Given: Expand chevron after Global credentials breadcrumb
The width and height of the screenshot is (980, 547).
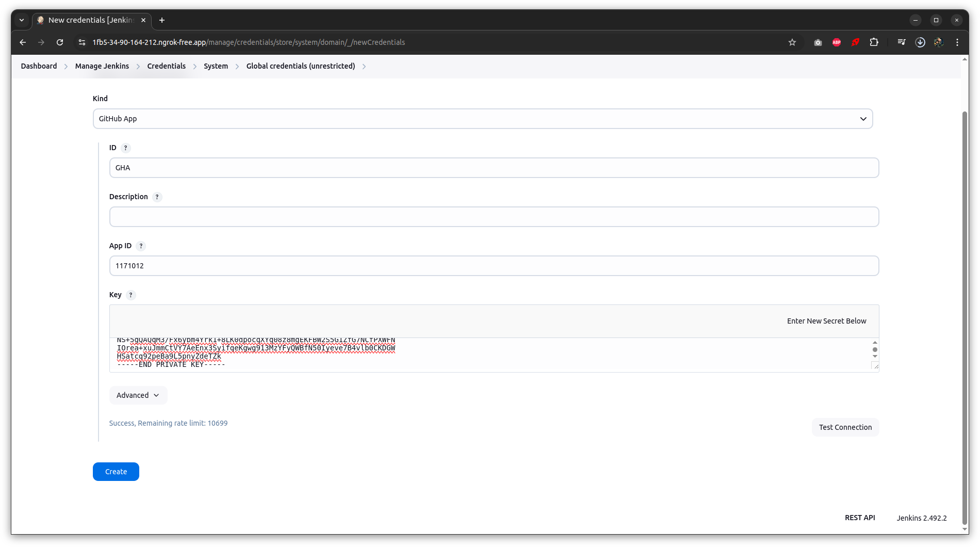Looking at the screenshot, I should point(364,67).
